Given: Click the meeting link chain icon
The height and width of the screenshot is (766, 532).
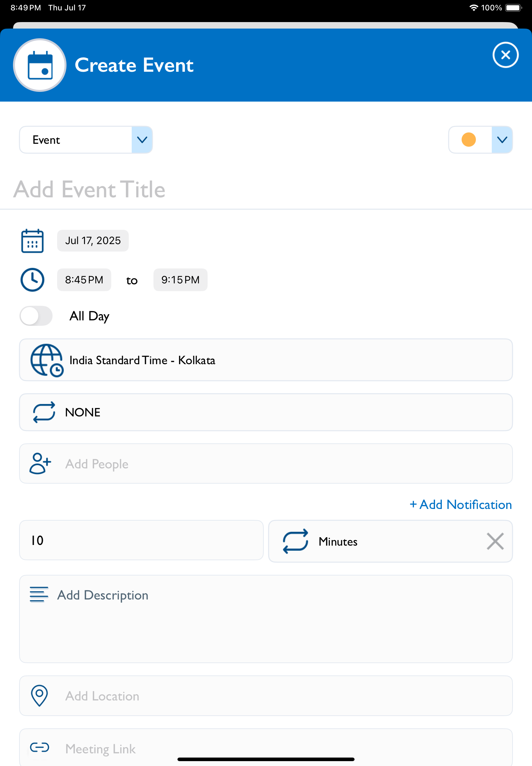Looking at the screenshot, I should pos(40,747).
